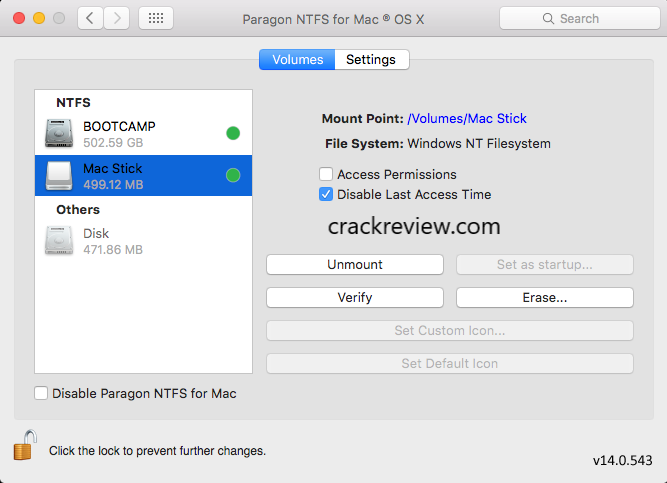The height and width of the screenshot is (483, 667).
Task: Click the Set Custom Icon... button
Action: [x=450, y=331]
